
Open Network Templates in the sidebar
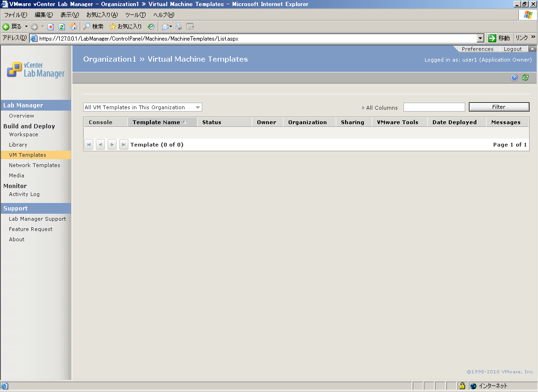[x=34, y=165]
